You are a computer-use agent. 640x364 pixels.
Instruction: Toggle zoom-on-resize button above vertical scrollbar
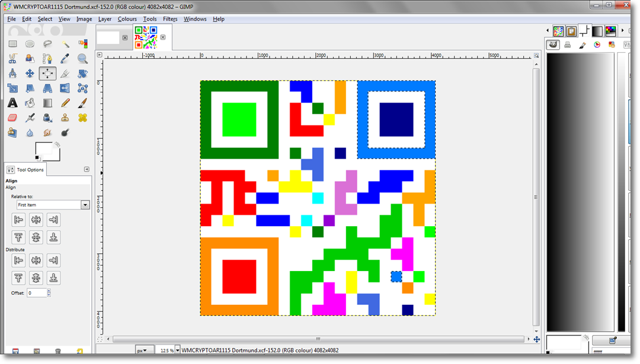536,56
